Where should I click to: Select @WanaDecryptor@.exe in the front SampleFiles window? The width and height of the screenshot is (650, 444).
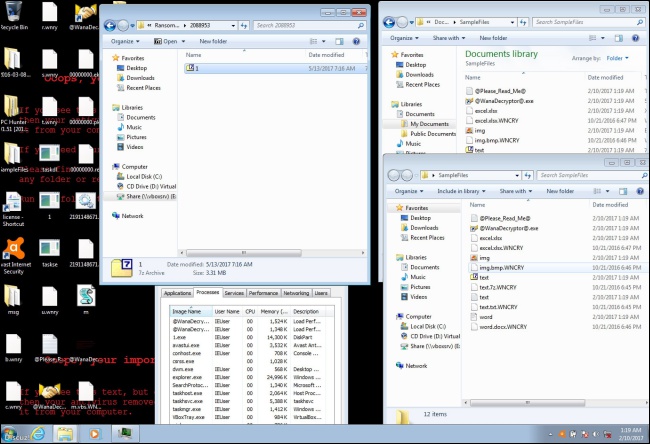point(509,228)
